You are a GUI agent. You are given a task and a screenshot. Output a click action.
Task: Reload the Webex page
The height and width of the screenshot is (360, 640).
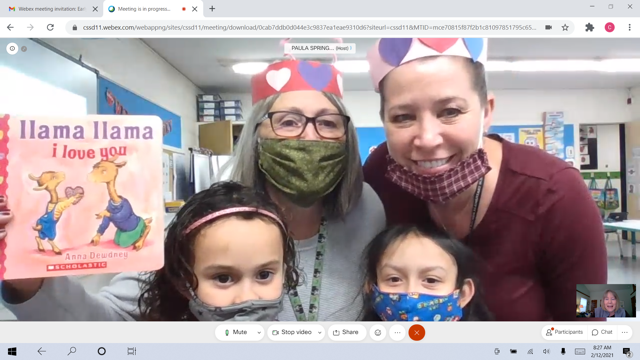pos(50,27)
